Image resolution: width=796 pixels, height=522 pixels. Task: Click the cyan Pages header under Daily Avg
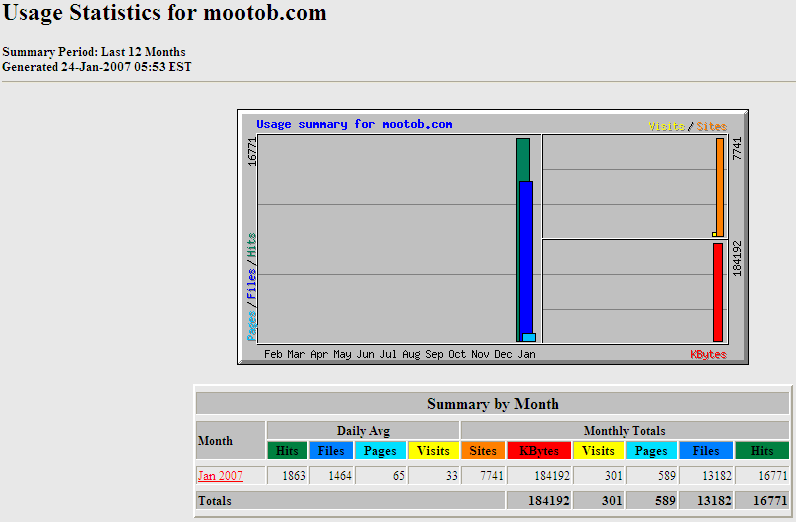(380, 451)
